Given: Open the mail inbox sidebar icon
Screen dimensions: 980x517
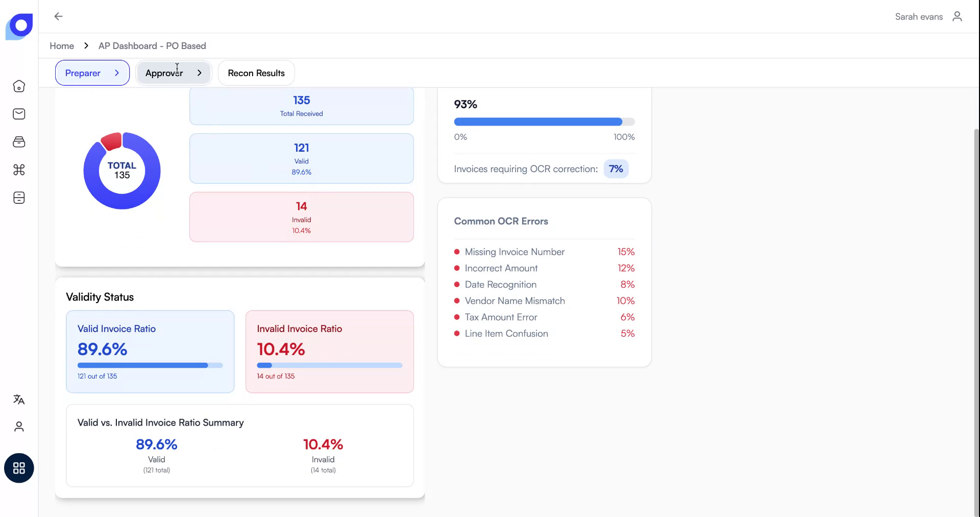Looking at the screenshot, I should tap(19, 114).
